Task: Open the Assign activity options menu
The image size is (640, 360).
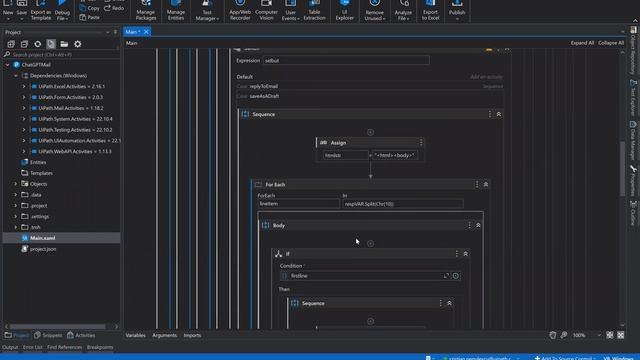Action: pos(421,142)
